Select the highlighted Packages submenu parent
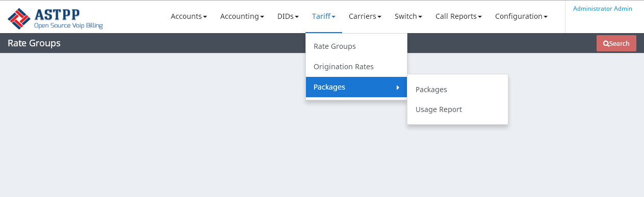Screen dimensions: 644x197 pyautogui.click(x=356, y=87)
